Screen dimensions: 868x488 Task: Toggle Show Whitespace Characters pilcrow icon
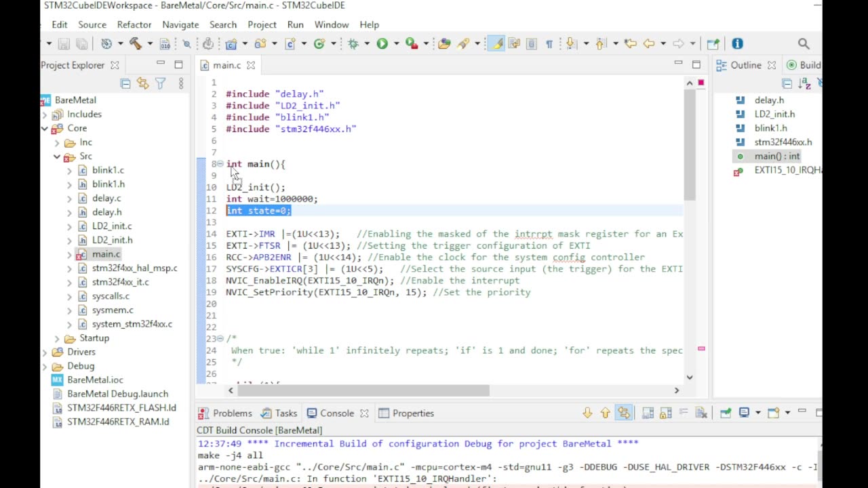[549, 43]
